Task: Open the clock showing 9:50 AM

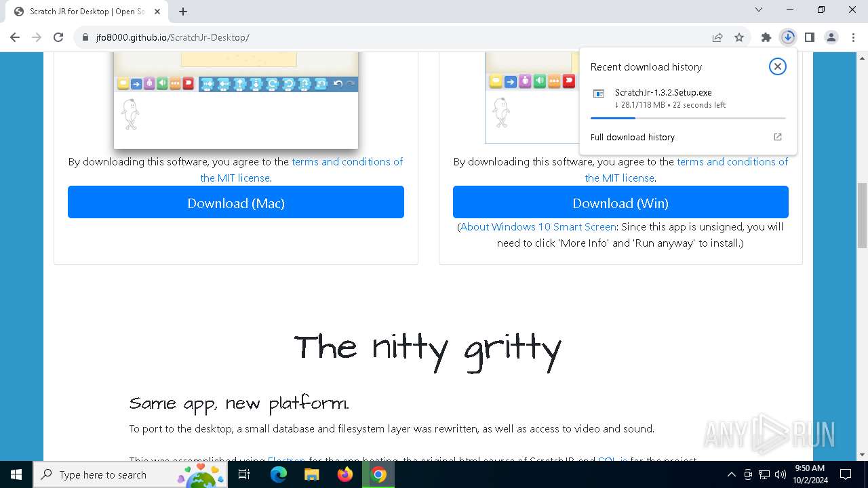Action: [810, 474]
